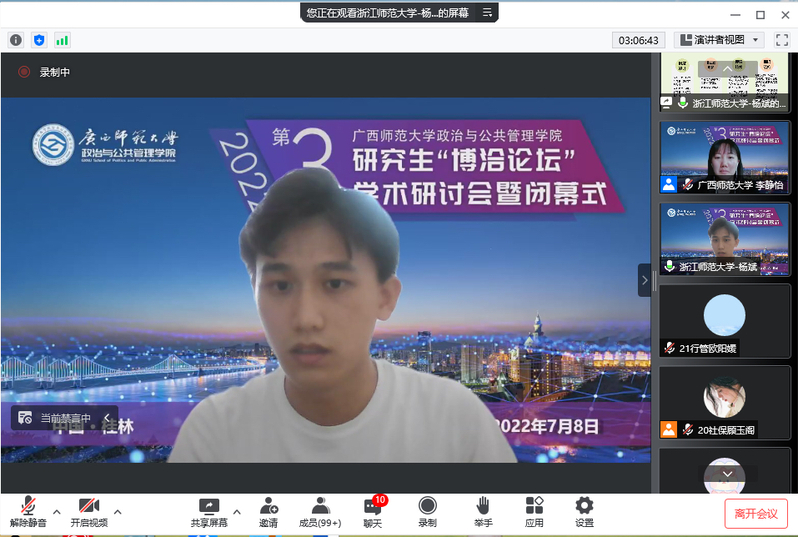Open the screen-share options menu icon at top
The height and width of the screenshot is (537, 798).
[x=487, y=13]
